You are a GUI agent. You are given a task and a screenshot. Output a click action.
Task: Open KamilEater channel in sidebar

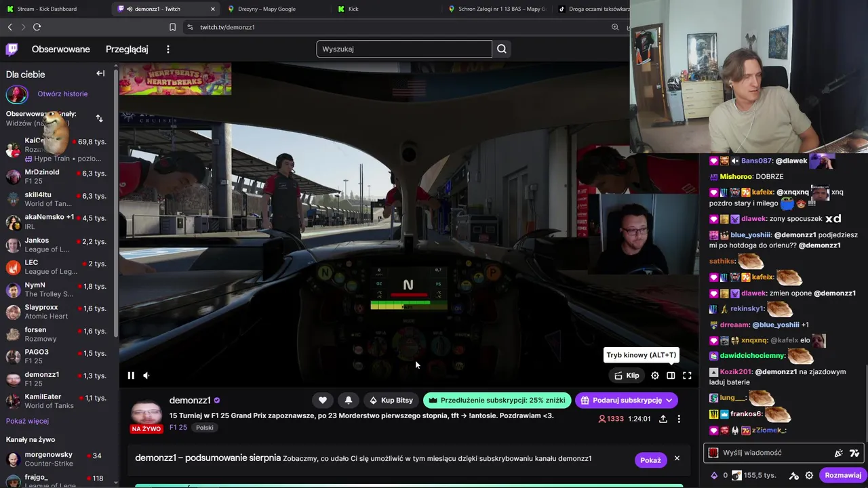pos(57,401)
